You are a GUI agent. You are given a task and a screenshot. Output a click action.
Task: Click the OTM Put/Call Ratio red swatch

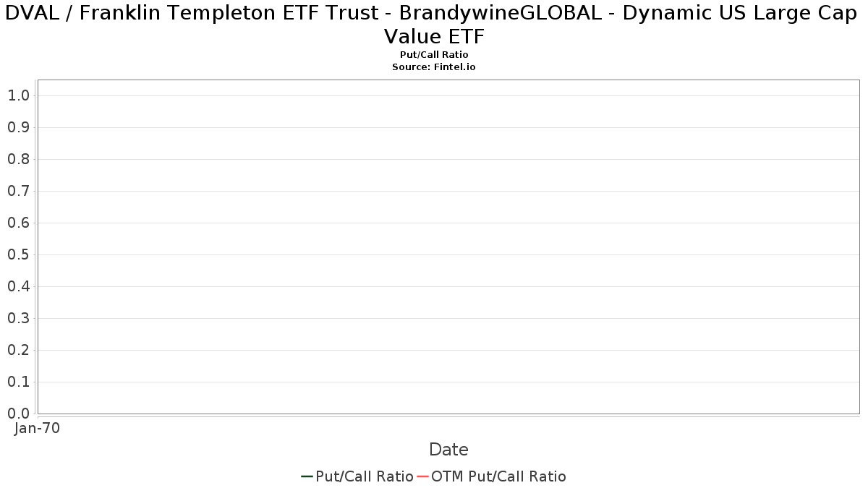coord(423,476)
